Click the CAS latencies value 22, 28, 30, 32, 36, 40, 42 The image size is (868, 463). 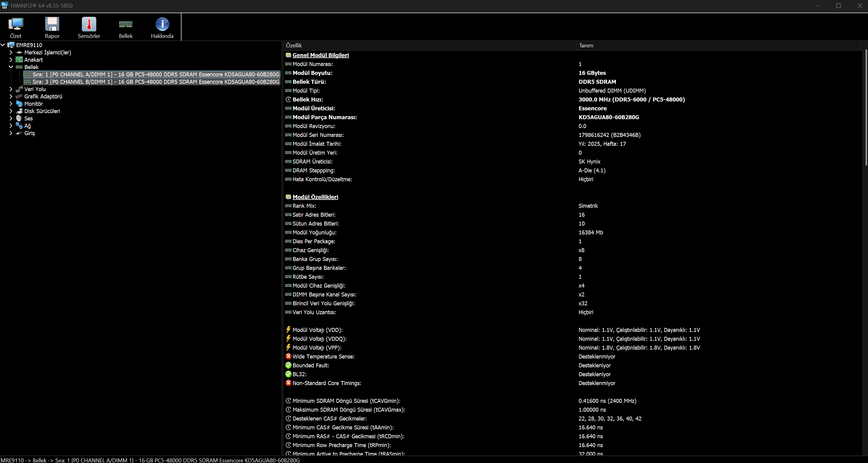(x=610, y=418)
